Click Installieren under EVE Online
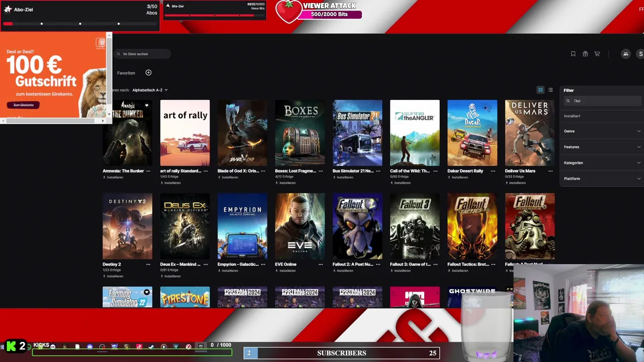Image resolution: width=644 pixels, height=362 pixels. point(286,270)
